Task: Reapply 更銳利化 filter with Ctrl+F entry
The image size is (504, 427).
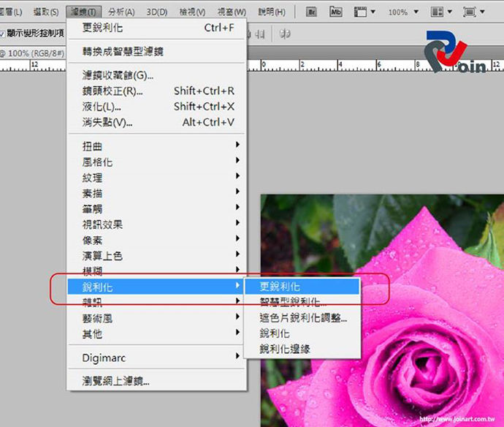Action: click(156, 28)
